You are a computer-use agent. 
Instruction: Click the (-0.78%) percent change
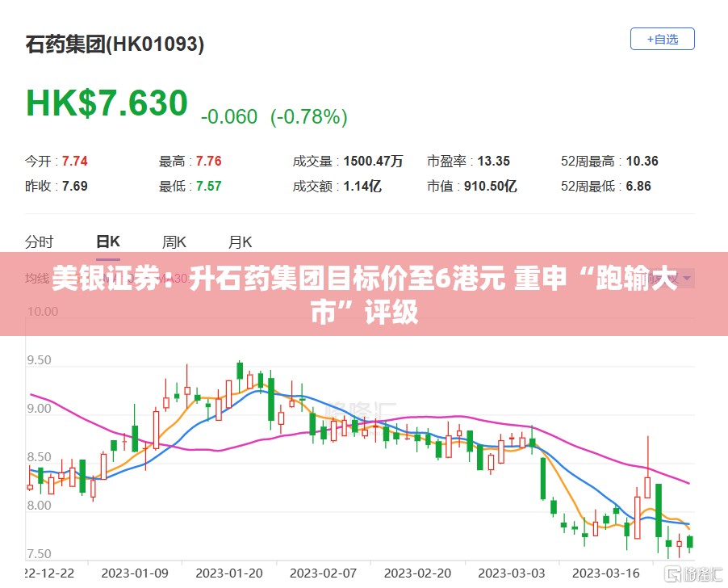point(309,116)
